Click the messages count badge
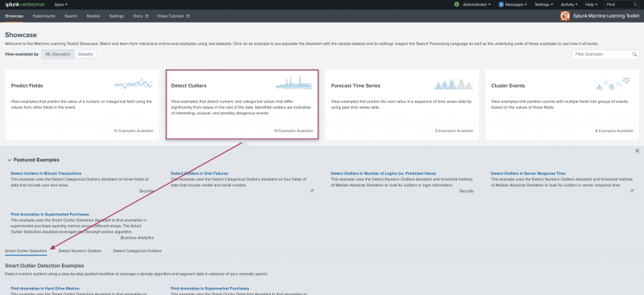 click(x=501, y=5)
